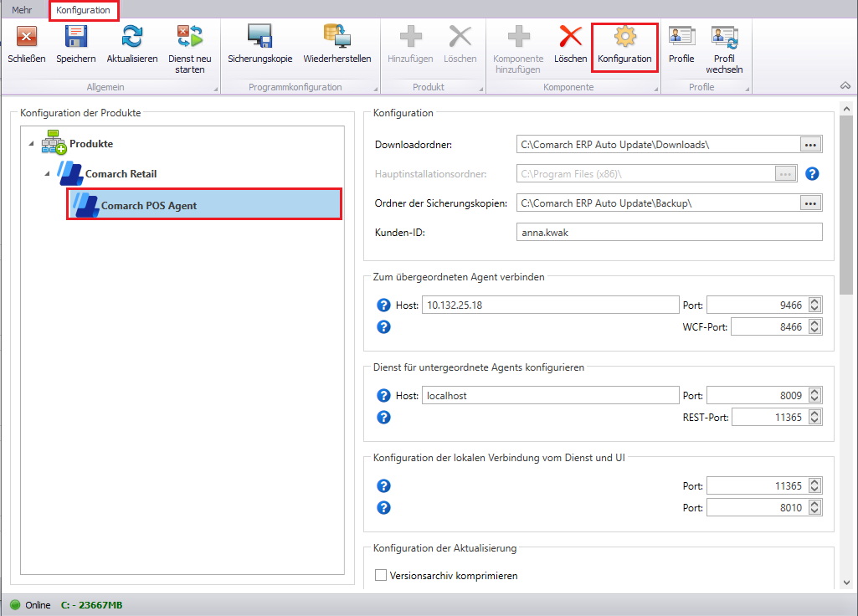Click the green Online status indicator
Image resolution: width=858 pixels, height=616 pixels.
[x=15, y=605]
